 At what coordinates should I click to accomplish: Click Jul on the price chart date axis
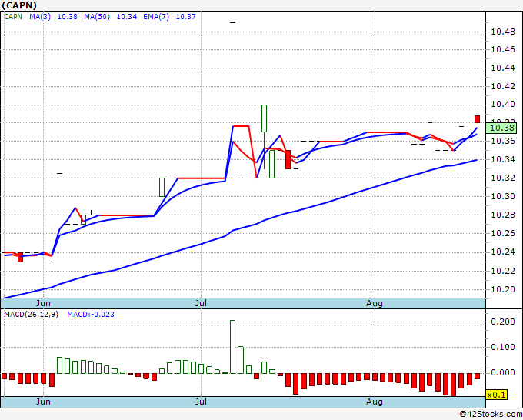(x=202, y=303)
